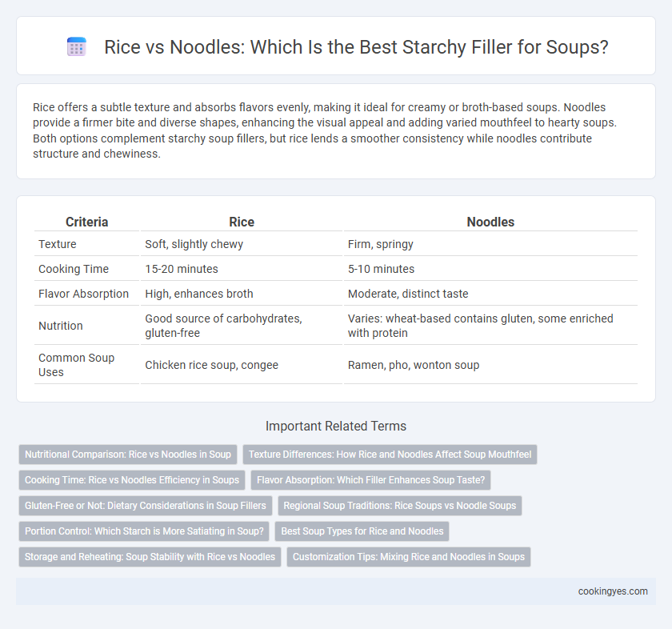
Task: Select Flavor Absorption: Which Filler Enhances Soup Taste
Action: click(370, 480)
